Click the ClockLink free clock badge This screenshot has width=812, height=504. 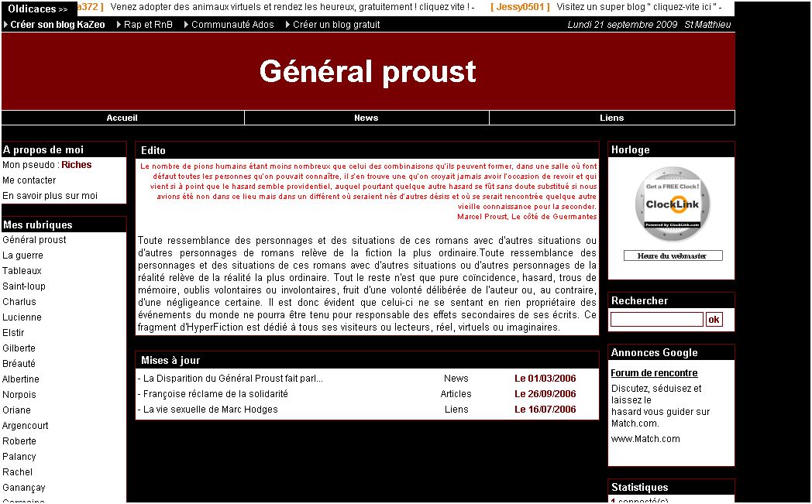(x=672, y=204)
